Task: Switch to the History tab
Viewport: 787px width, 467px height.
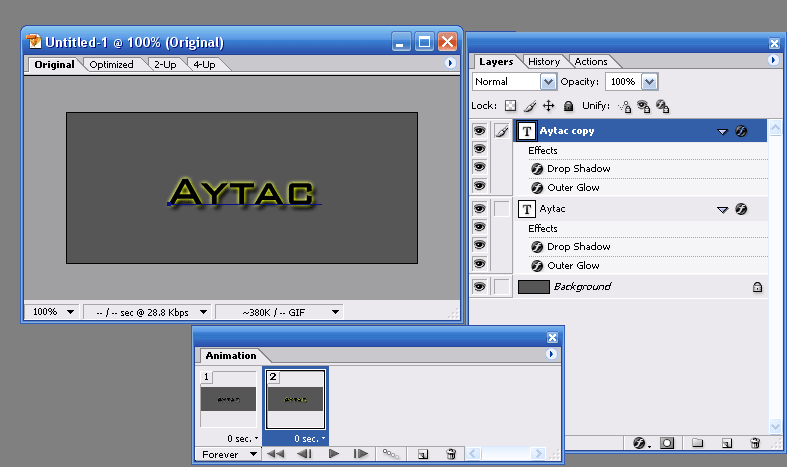Action: 544,61
